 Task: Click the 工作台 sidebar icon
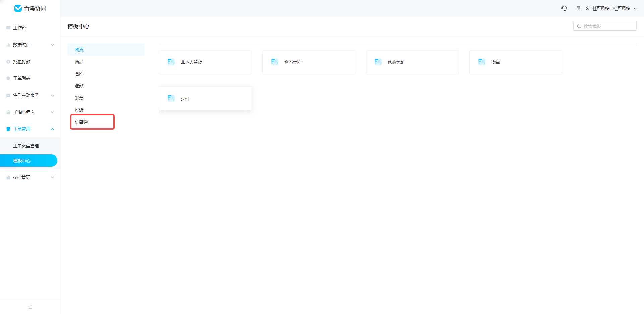(x=8, y=28)
